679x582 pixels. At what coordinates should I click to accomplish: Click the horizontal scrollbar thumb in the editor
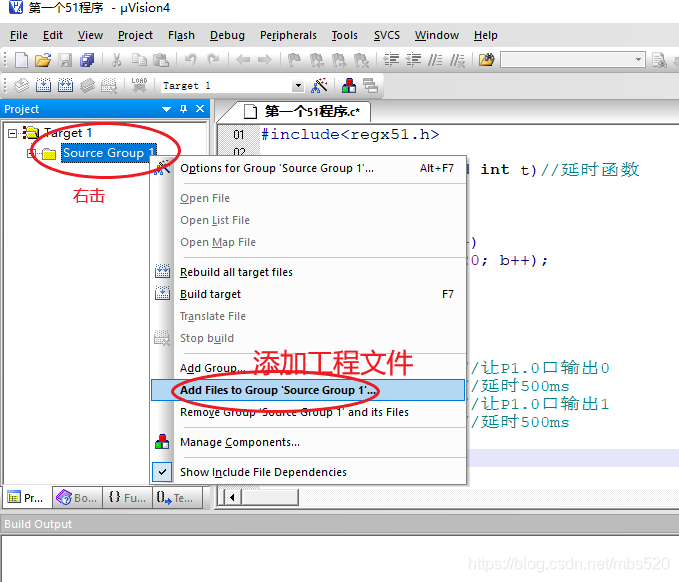270,498
